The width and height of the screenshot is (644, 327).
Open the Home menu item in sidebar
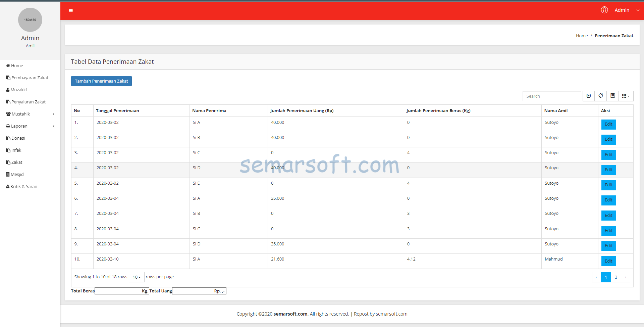pos(16,65)
